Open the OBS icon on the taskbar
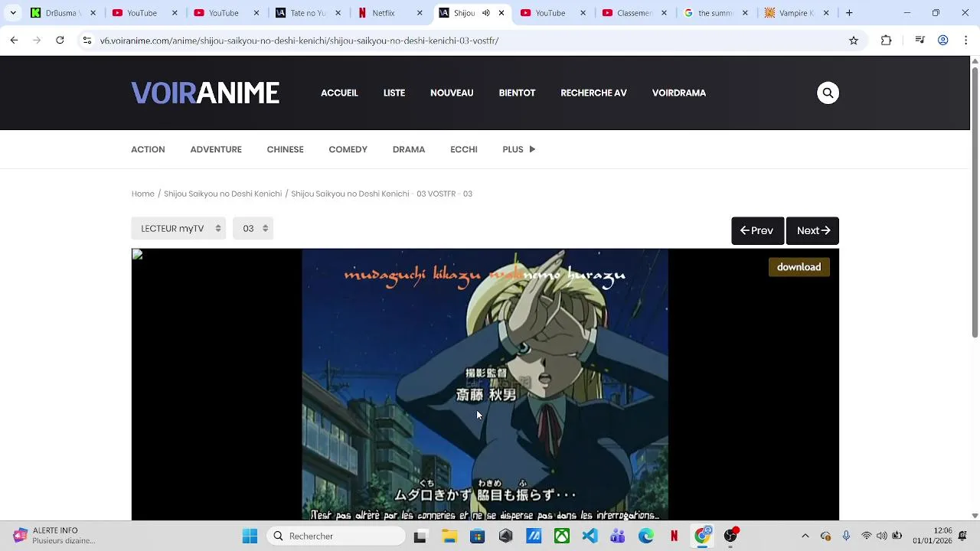Screen dimensions: 980x551 (730, 536)
